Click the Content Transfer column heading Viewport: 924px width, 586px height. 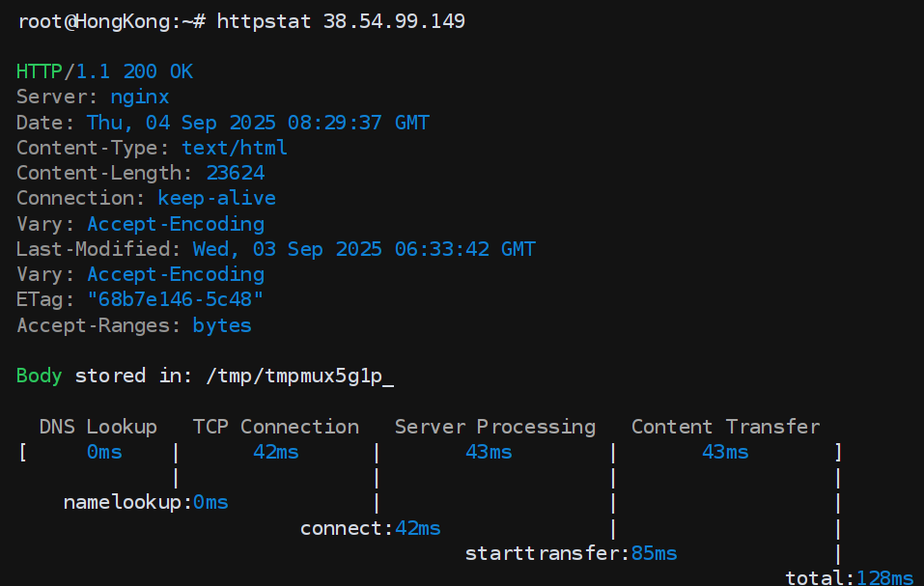pyautogui.click(x=725, y=427)
